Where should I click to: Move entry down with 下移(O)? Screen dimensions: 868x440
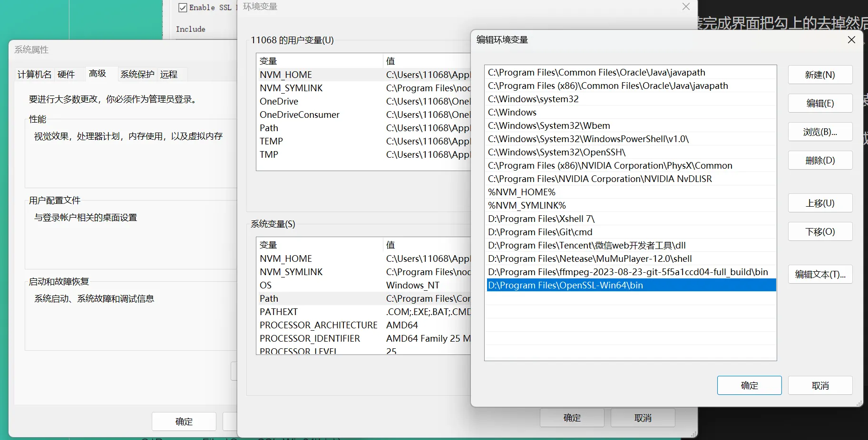819,232
